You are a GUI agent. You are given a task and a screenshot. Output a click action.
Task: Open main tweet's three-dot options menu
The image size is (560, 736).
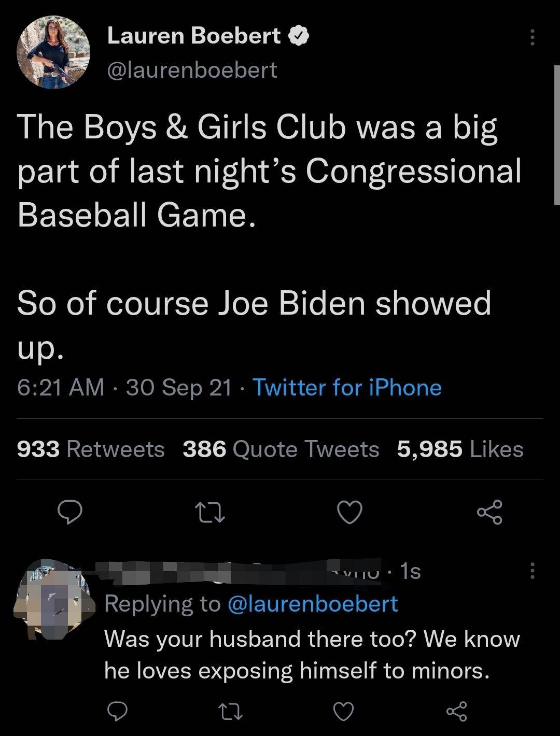pos(531,37)
